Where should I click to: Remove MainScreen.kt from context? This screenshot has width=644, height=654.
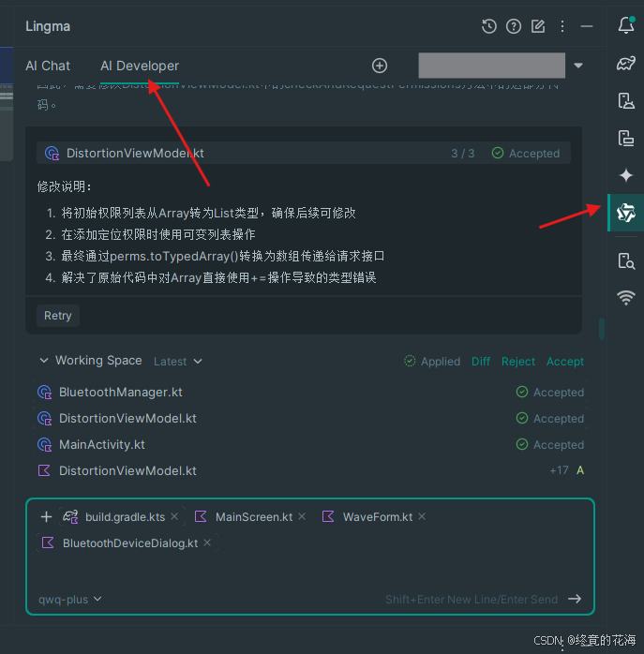[x=302, y=517]
